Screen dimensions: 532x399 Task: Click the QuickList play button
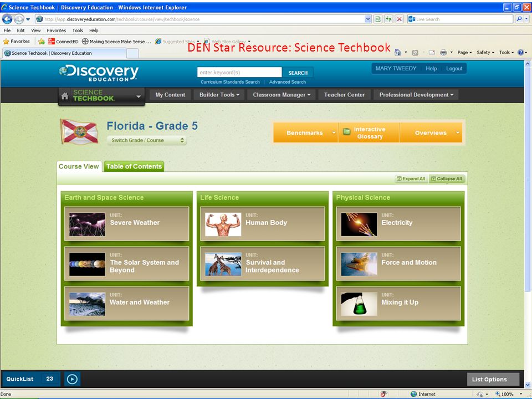pyautogui.click(x=72, y=379)
